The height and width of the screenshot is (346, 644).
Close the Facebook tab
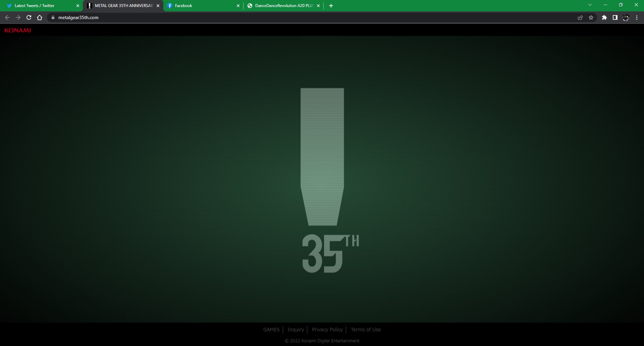click(238, 6)
